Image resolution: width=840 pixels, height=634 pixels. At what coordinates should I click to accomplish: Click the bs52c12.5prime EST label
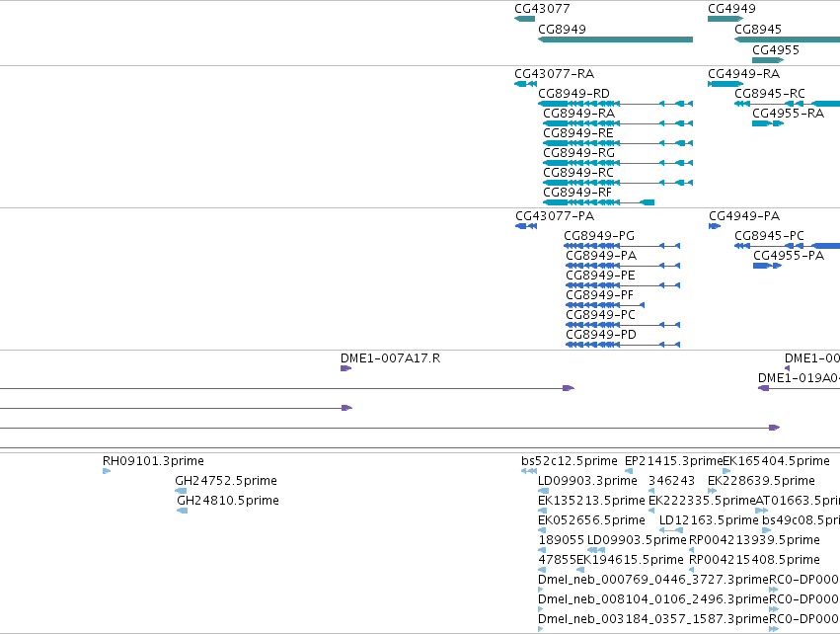tap(570, 461)
